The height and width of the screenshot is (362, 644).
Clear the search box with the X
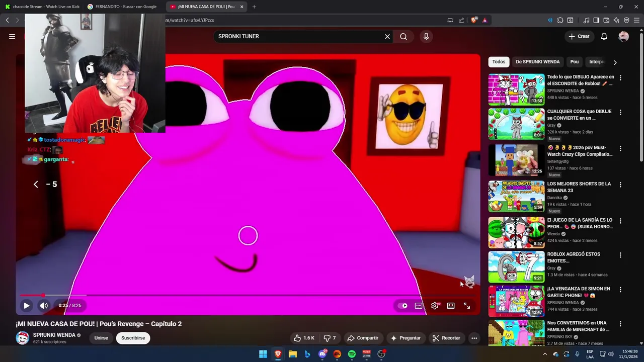[387, 36]
